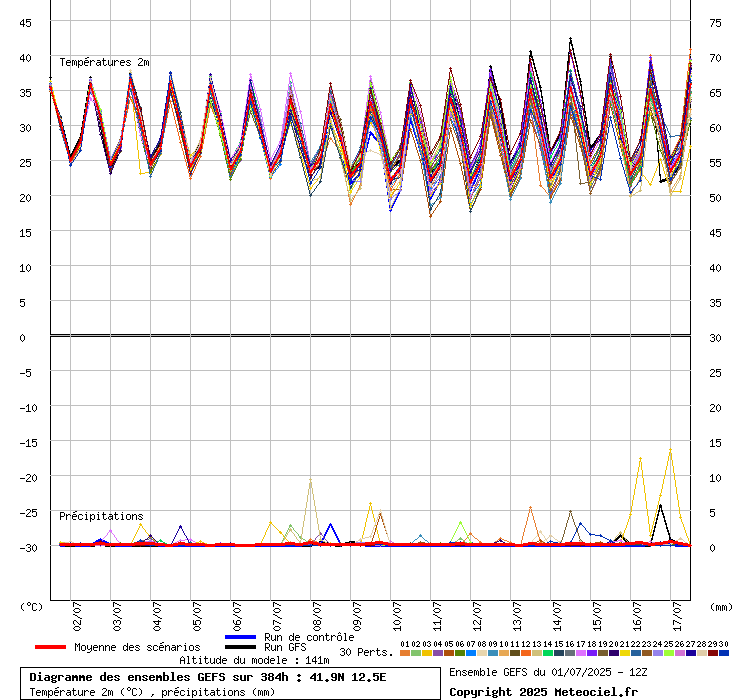Select perturbation 14 bright green swatch
The width and height of the screenshot is (740, 700).
pyautogui.click(x=548, y=653)
